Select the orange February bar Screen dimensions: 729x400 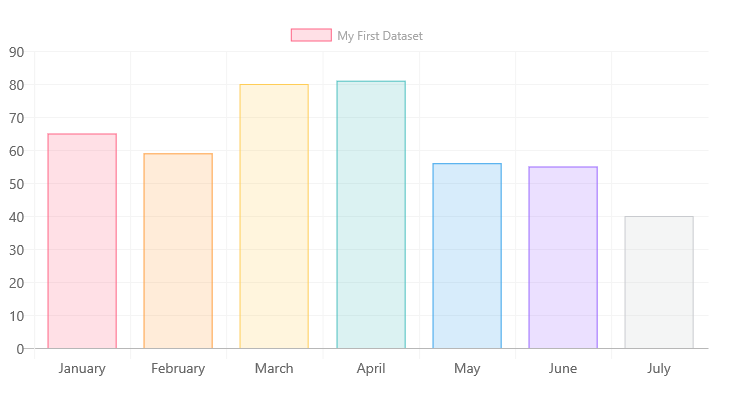[x=178, y=251]
